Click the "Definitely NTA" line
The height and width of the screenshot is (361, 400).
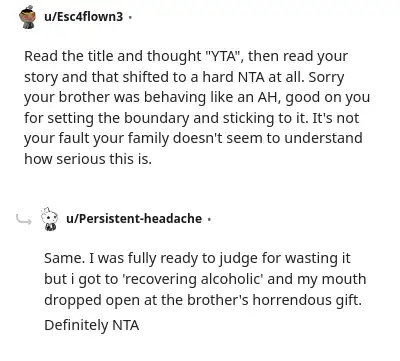pyautogui.click(x=91, y=325)
